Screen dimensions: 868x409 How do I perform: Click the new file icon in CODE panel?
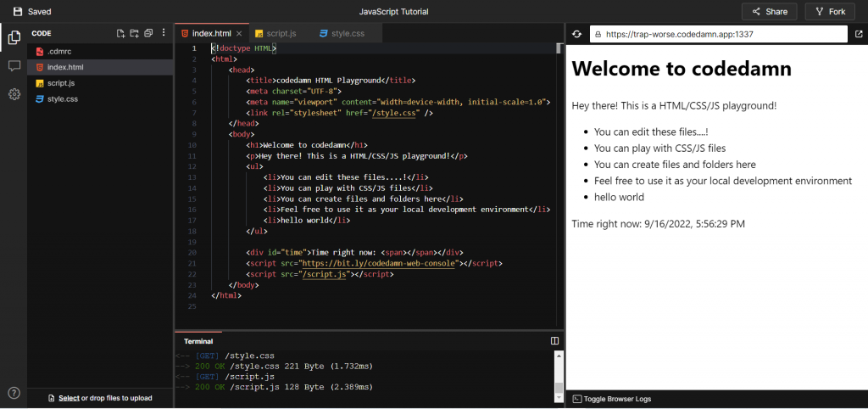coord(120,33)
